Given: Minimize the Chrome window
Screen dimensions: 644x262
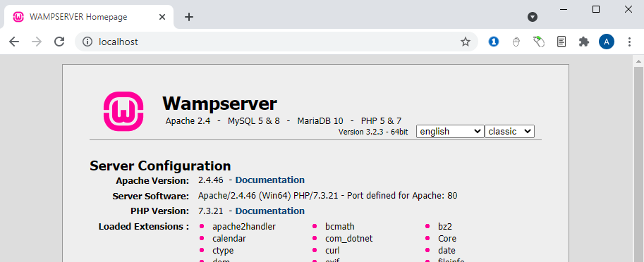Looking at the screenshot, I should tap(564, 9).
